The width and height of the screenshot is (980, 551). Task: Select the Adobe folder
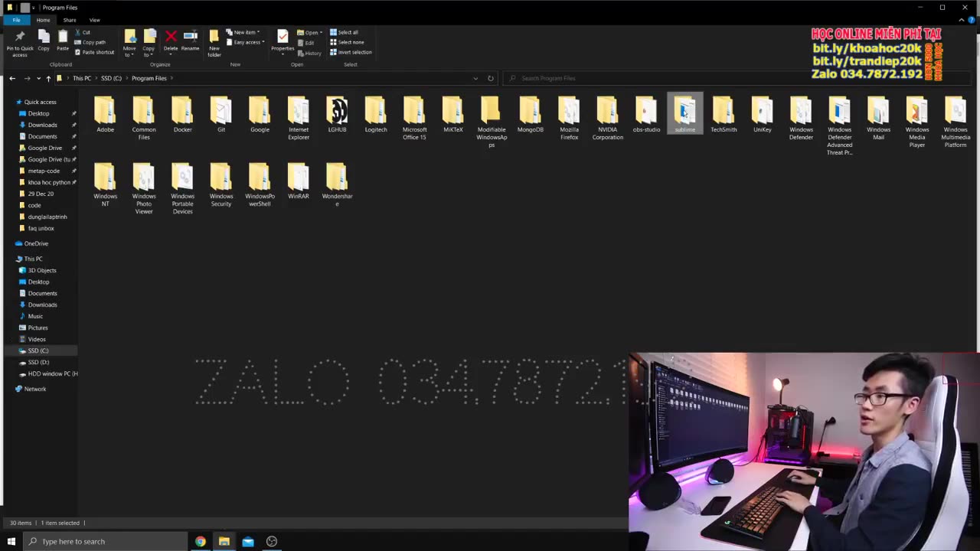105,115
